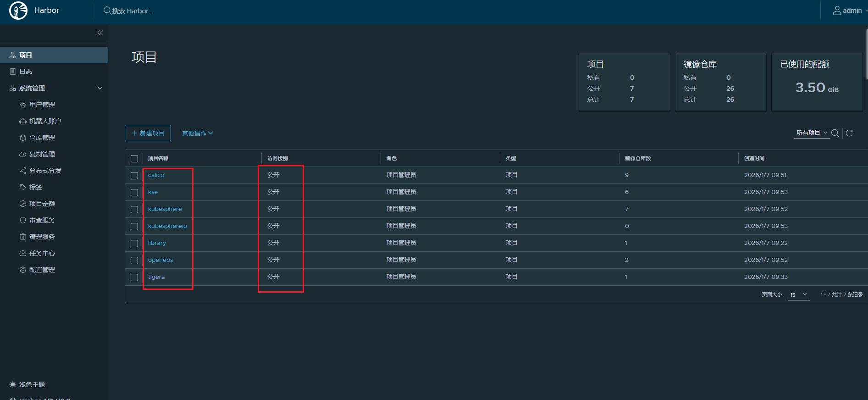Open the 所有项目 filter dropdown

click(812, 133)
